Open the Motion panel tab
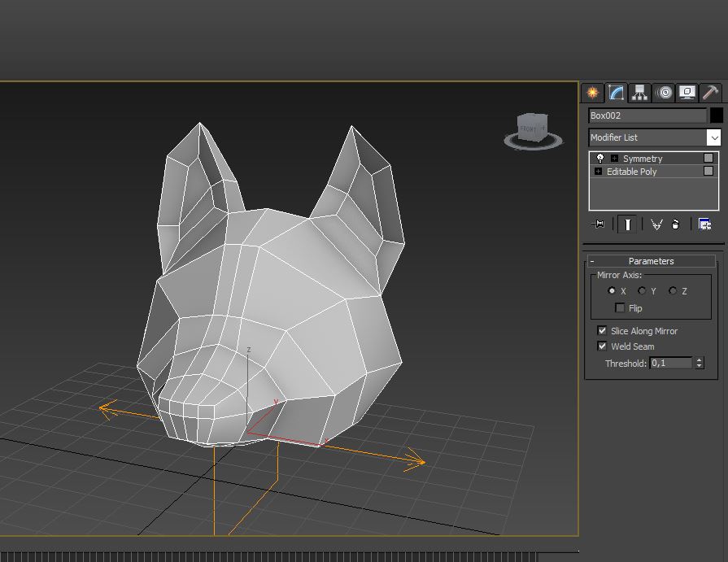This screenshot has height=562, width=728. [664, 93]
